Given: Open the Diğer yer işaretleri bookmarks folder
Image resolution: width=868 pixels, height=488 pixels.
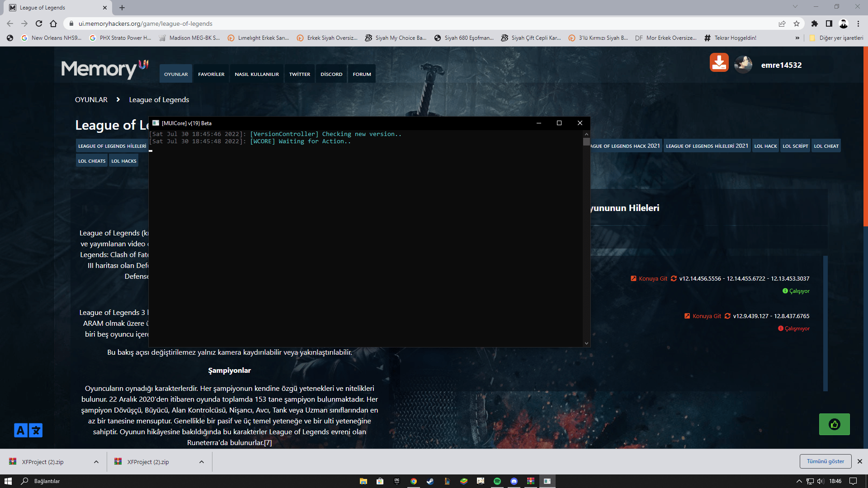Looking at the screenshot, I should point(836,38).
